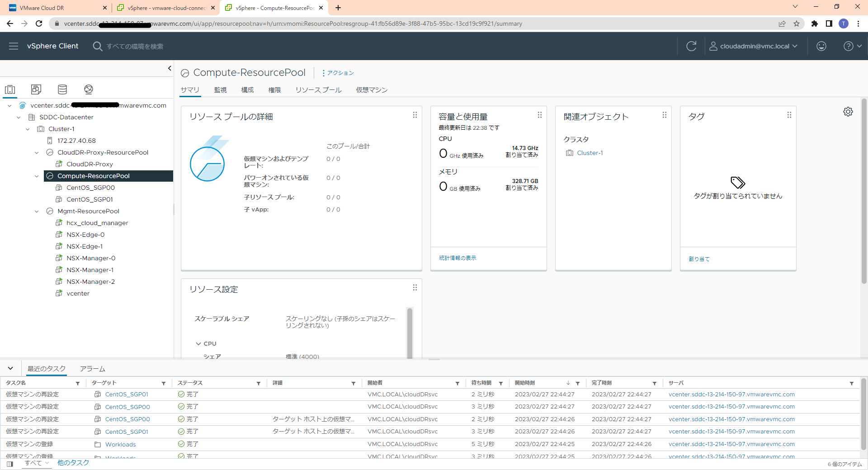
Task: Filter the 詳細 column
Action: coord(354,383)
